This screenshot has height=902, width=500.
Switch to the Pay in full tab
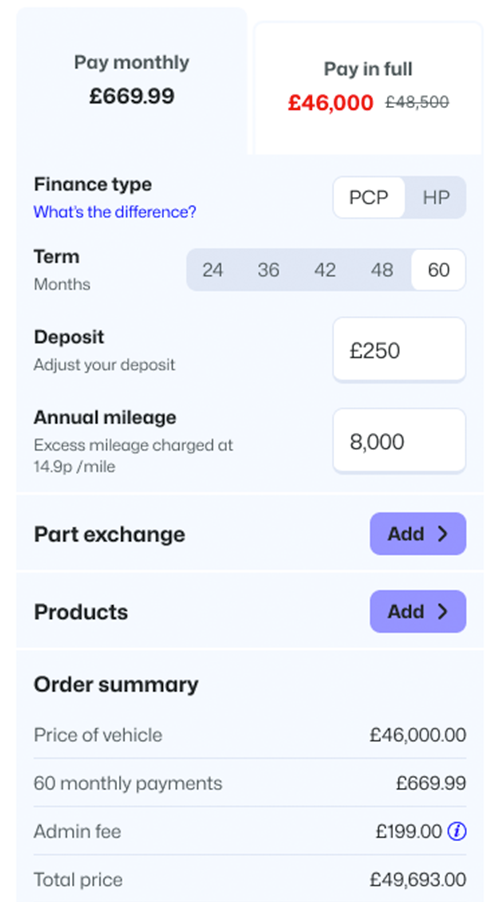[368, 88]
